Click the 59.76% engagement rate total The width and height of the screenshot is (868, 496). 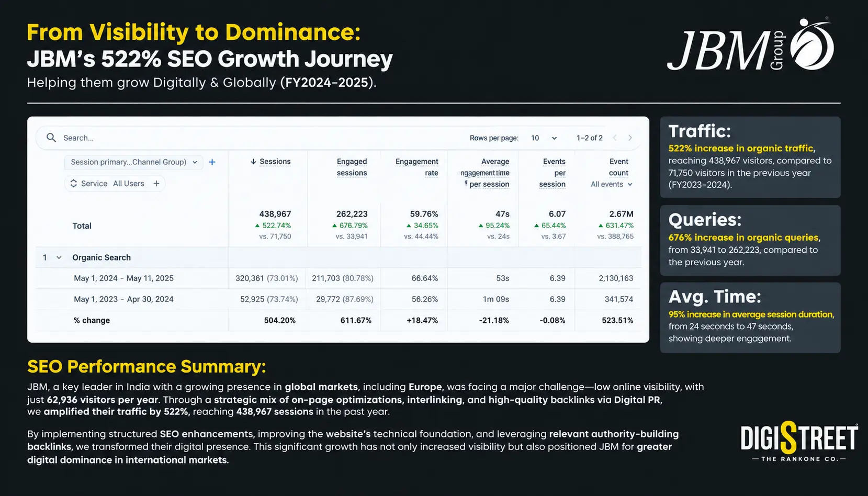[x=424, y=214]
